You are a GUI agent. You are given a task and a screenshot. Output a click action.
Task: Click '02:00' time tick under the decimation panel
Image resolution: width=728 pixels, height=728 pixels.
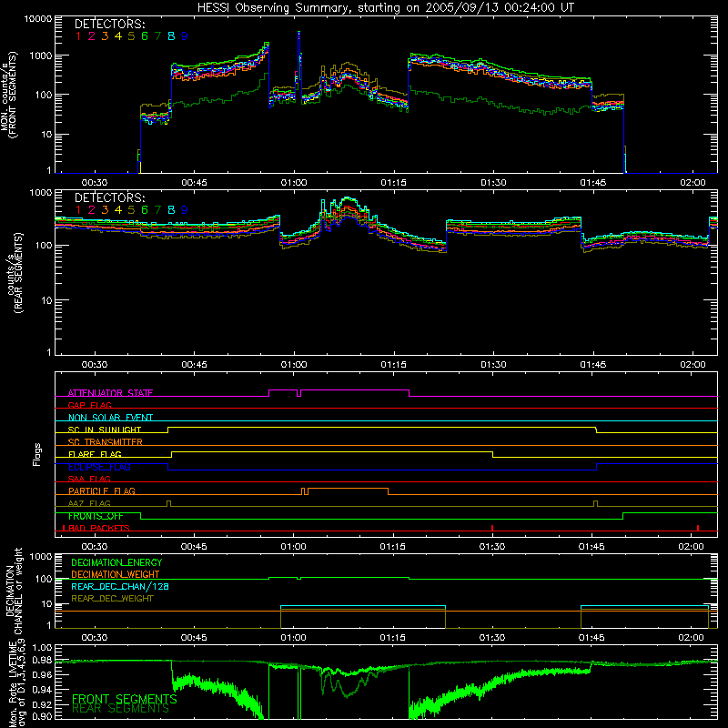point(692,638)
